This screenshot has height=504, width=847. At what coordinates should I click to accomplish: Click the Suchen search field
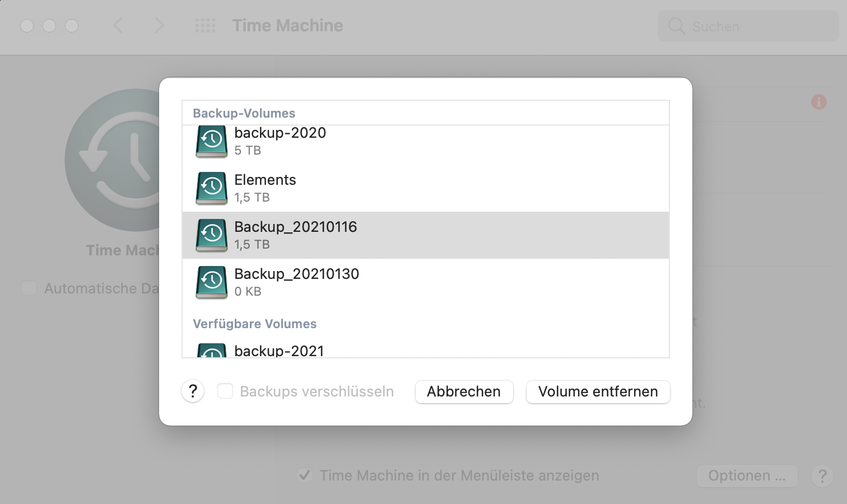click(x=748, y=26)
